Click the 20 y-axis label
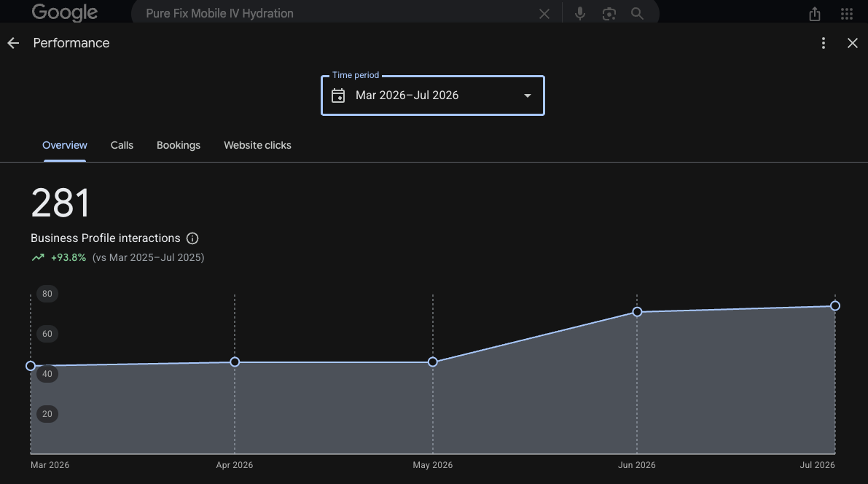This screenshot has width=868, height=484. tap(47, 414)
